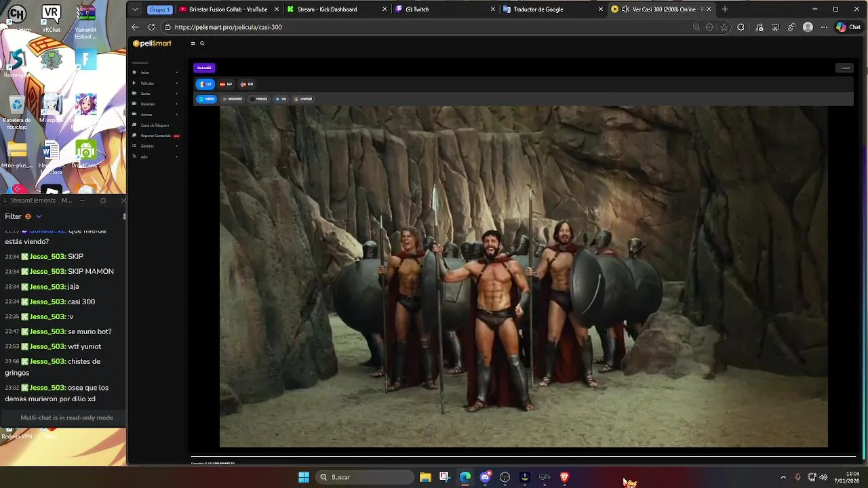Viewport: 868px width, 488px height.
Task: Reload the peliSmart page
Action: tap(151, 27)
